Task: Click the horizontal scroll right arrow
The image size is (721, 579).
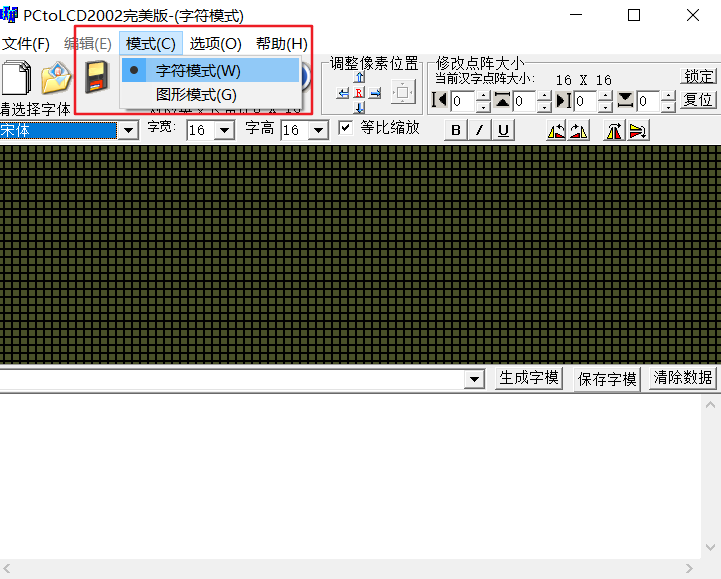Action: coord(689,569)
